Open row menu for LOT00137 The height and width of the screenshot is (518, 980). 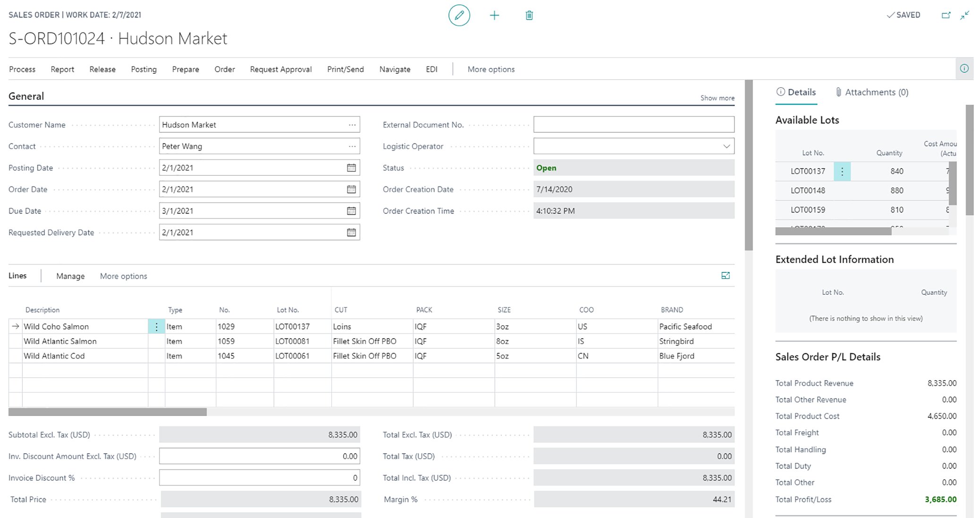[x=842, y=171]
